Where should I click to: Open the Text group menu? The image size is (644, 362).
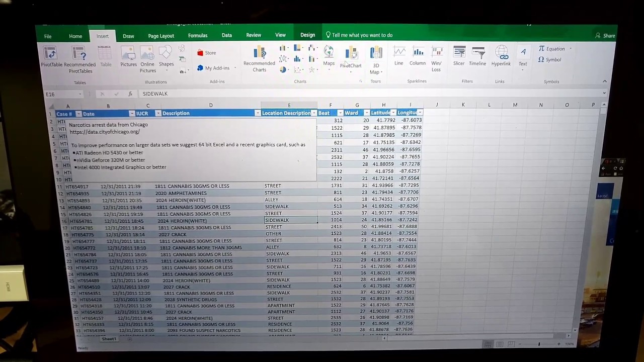tap(523, 58)
